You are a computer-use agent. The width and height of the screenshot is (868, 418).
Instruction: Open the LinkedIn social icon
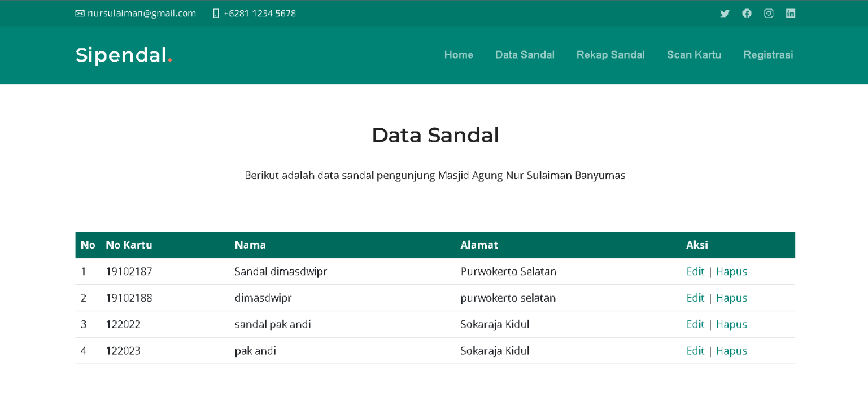pyautogui.click(x=791, y=13)
